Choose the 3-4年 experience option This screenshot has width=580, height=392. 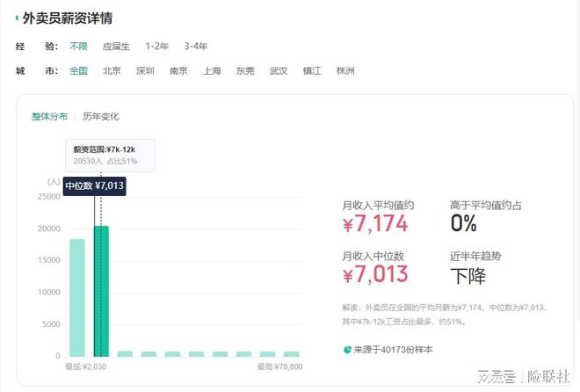tap(196, 47)
